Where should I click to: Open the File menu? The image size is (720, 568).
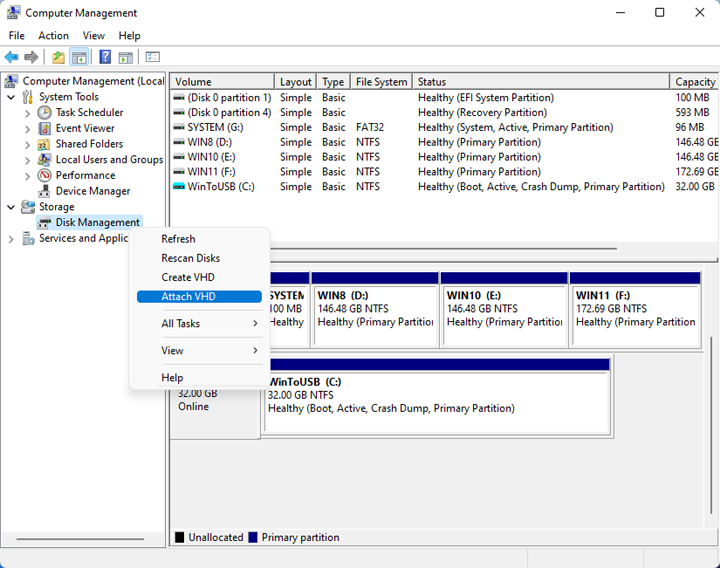click(x=17, y=35)
